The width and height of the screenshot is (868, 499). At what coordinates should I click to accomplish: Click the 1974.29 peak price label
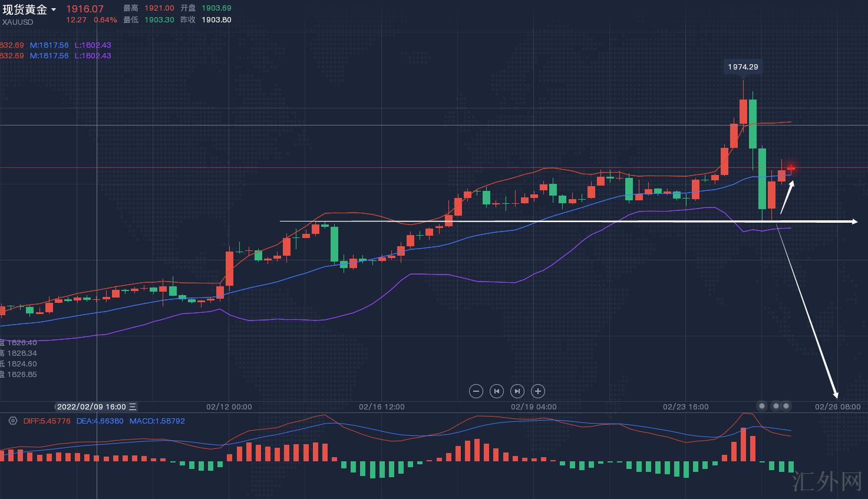pyautogui.click(x=742, y=67)
